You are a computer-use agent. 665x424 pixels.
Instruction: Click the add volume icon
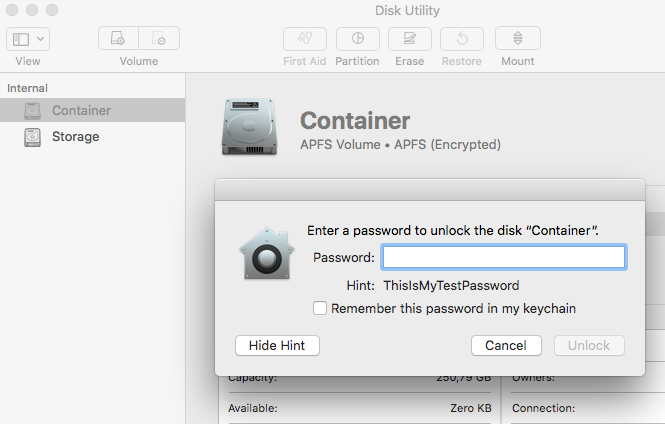(x=118, y=39)
